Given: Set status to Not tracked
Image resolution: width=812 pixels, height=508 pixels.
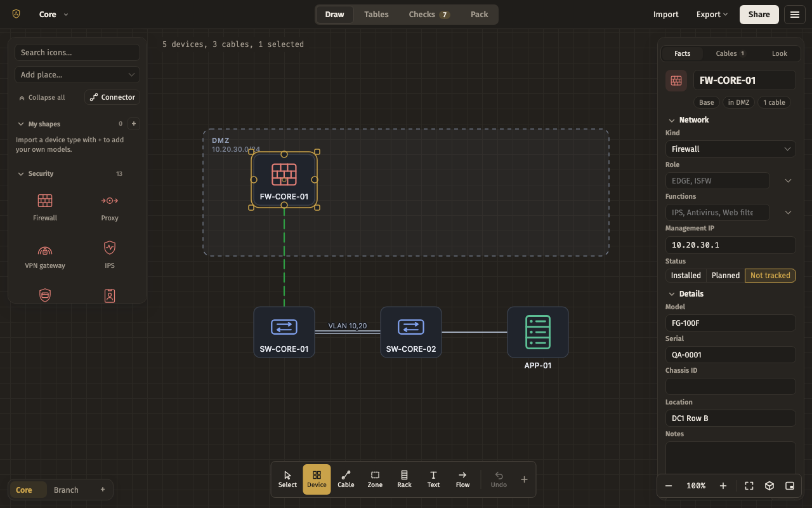Looking at the screenshot, I should [770, 276].
